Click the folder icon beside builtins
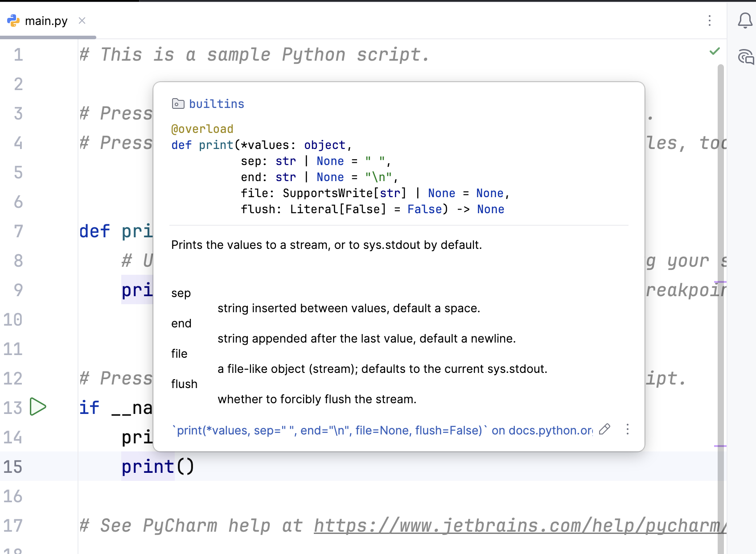756x554 pixels. point(178,104)
